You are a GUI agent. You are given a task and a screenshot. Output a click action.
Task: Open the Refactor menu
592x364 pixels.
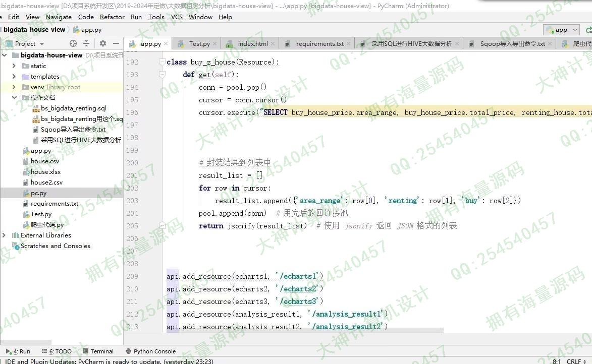[112, 17]
